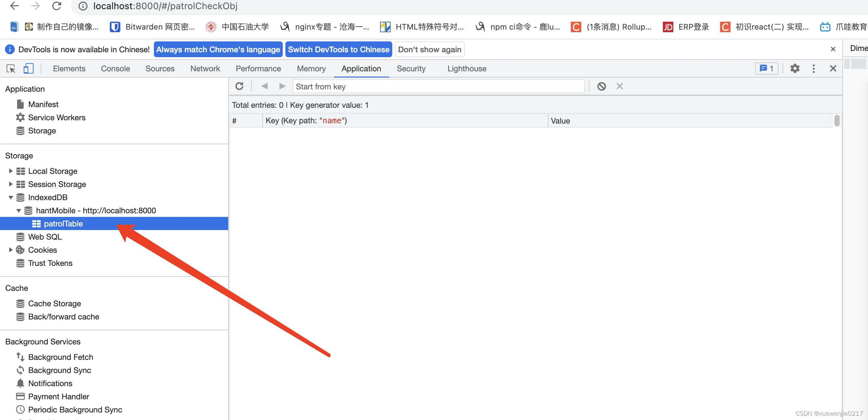Image resolution: width=868 pixels, height=420 pixels.
Task: Click the DevTools customize menu icon
Action: click(814, 68)
